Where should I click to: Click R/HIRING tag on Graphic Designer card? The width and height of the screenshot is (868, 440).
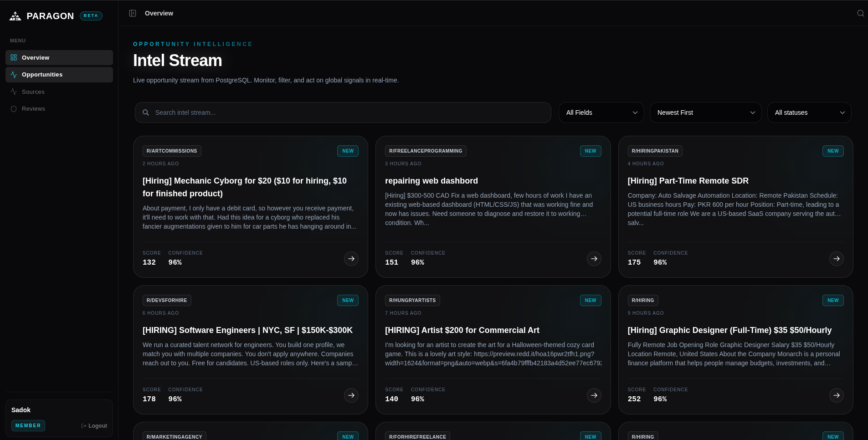coord(643,301)
